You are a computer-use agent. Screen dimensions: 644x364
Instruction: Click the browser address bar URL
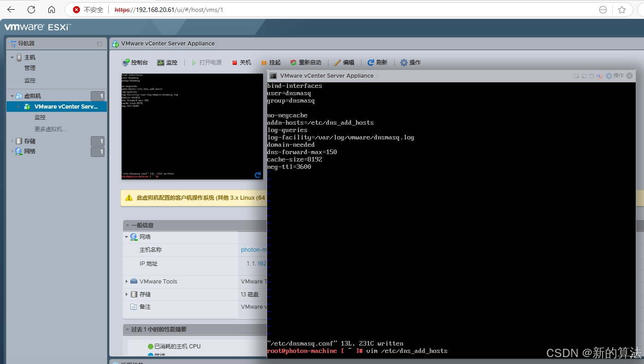169,10
